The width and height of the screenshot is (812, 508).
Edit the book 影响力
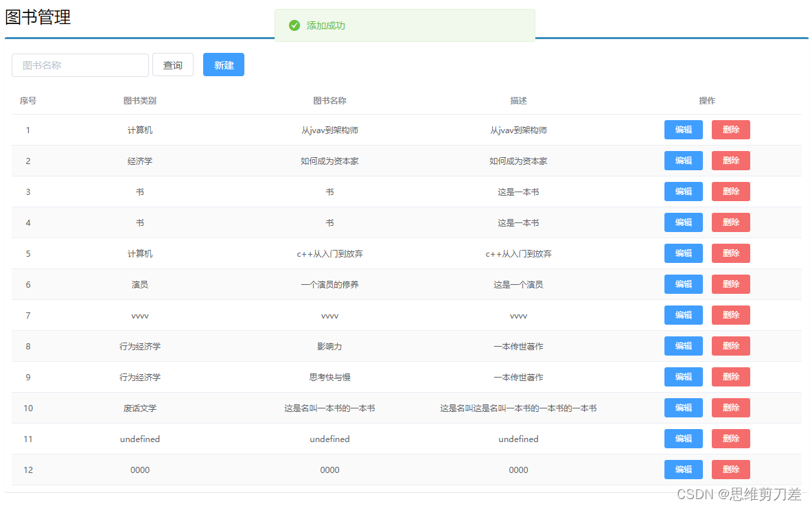(683, 345)
